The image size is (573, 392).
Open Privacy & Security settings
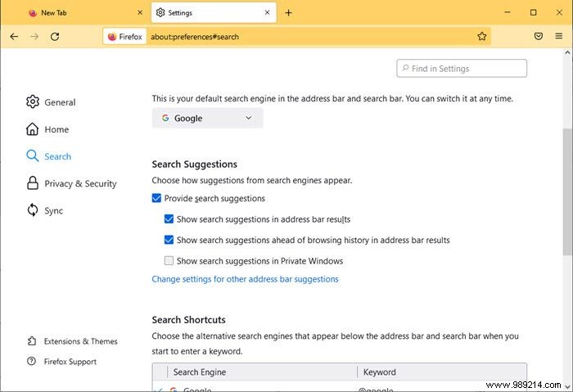(71, 183)
